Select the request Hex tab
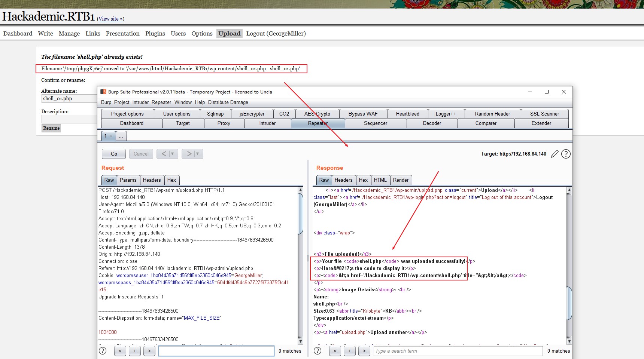644x359 pixels. tap(171, 180)
